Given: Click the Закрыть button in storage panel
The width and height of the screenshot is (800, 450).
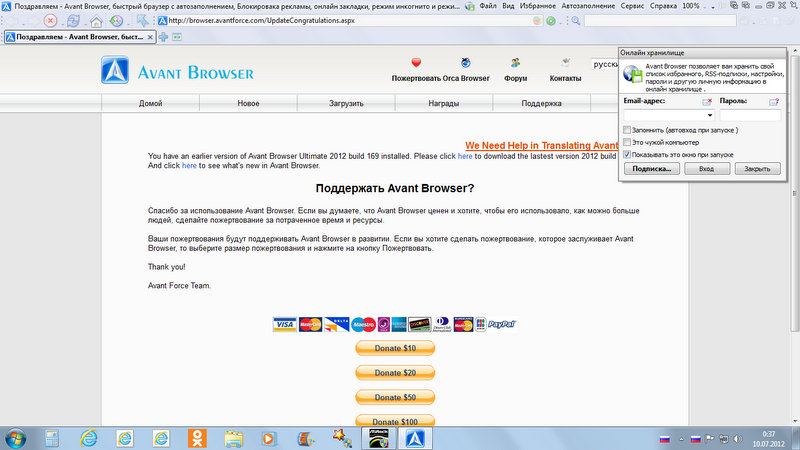Looking at the screenshot, I should tap(757, 169).
